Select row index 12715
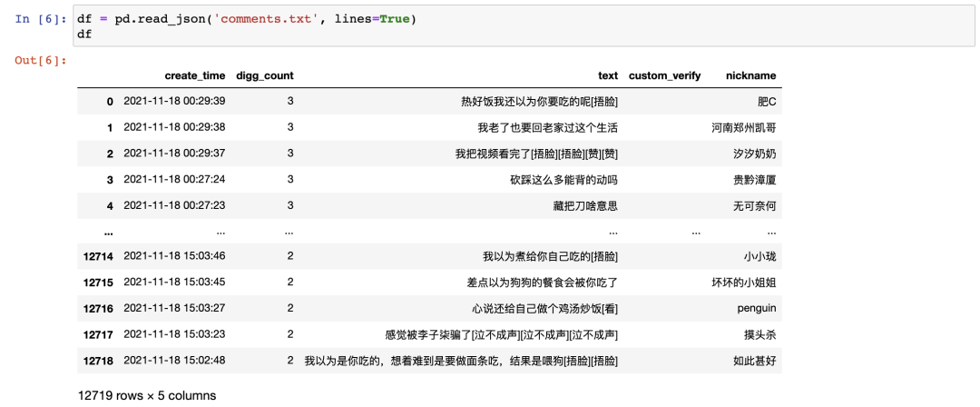 [99, 283]
